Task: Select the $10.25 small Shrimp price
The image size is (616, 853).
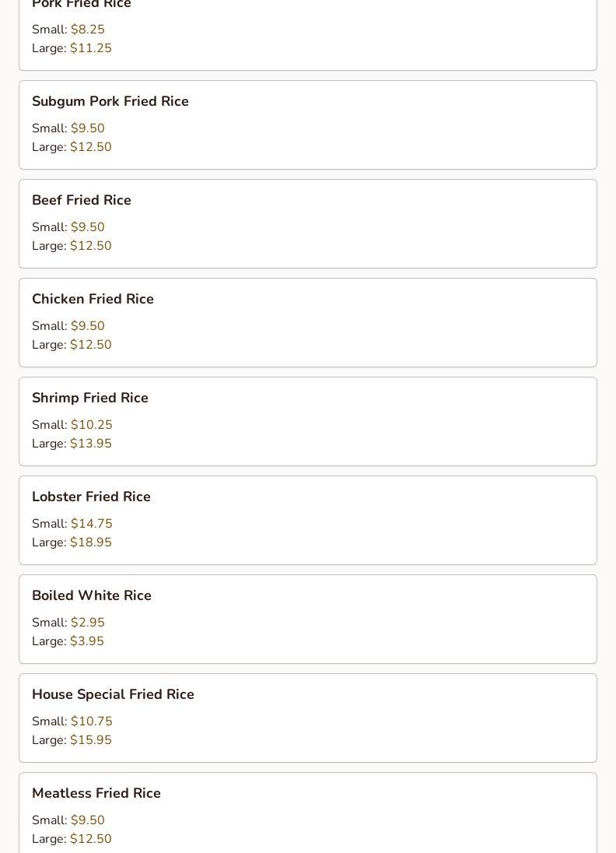Action: click(91, 425)
